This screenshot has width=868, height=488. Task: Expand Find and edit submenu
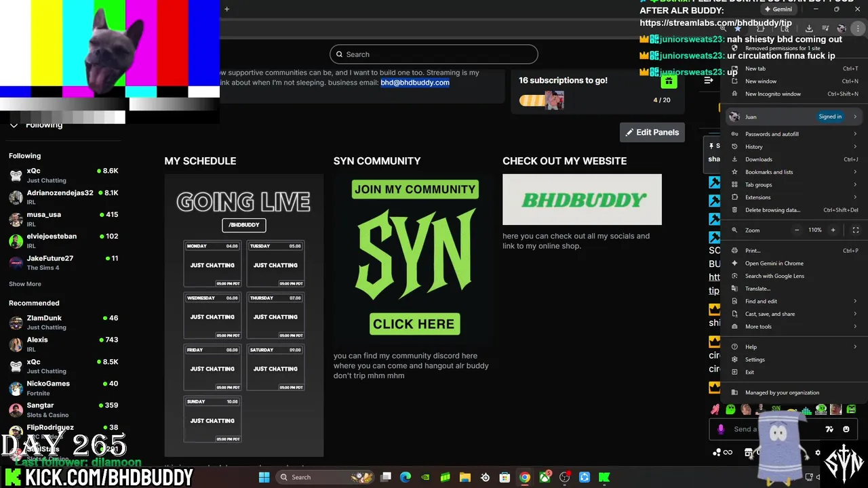793,301
